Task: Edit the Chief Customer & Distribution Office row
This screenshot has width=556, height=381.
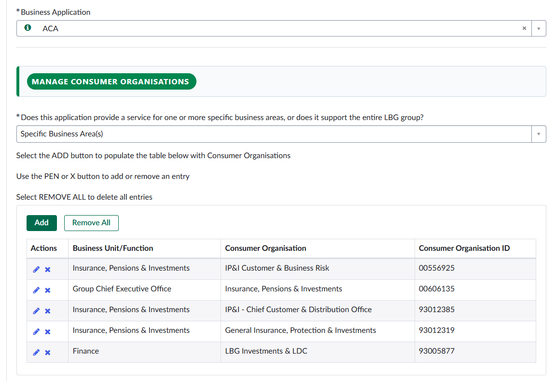Action: coord(36,311)
